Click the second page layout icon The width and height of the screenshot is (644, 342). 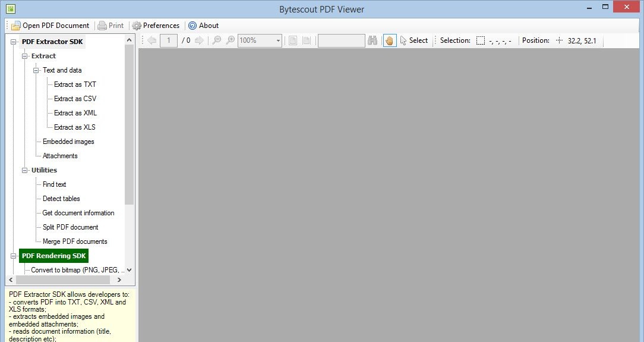pyautogui.click(x=307, y=40)
